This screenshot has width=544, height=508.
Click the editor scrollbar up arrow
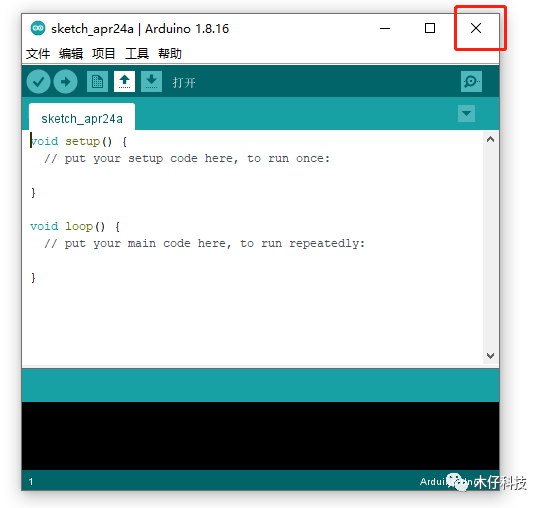(x=490, y=139)
